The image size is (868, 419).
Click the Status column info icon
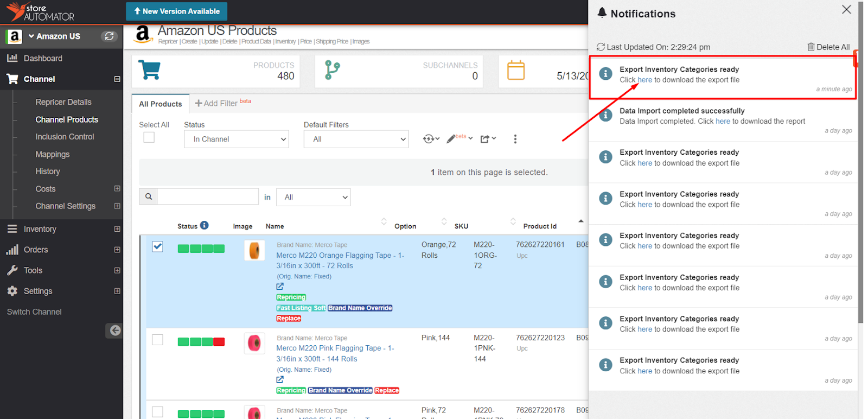click(205, 225)
